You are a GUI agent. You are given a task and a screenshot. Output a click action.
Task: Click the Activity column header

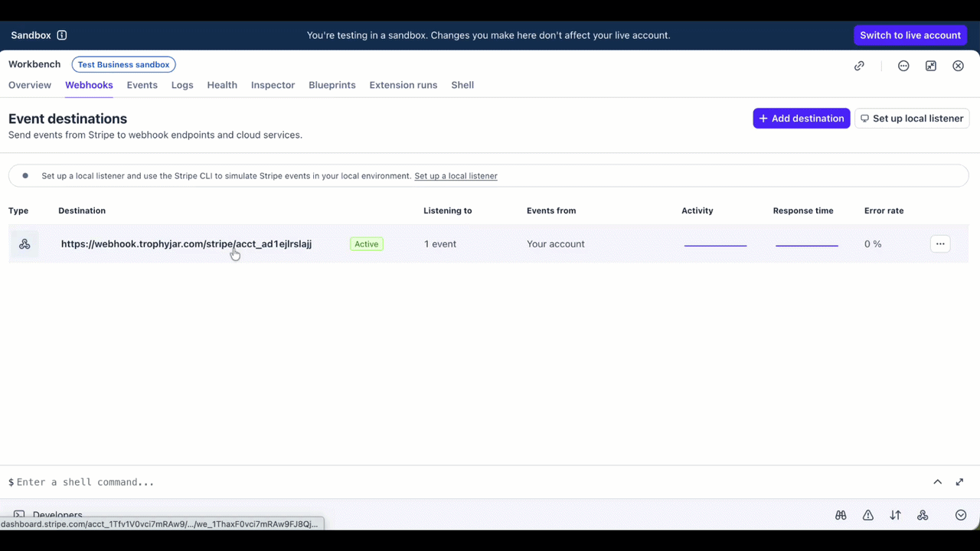pos(697,210)
